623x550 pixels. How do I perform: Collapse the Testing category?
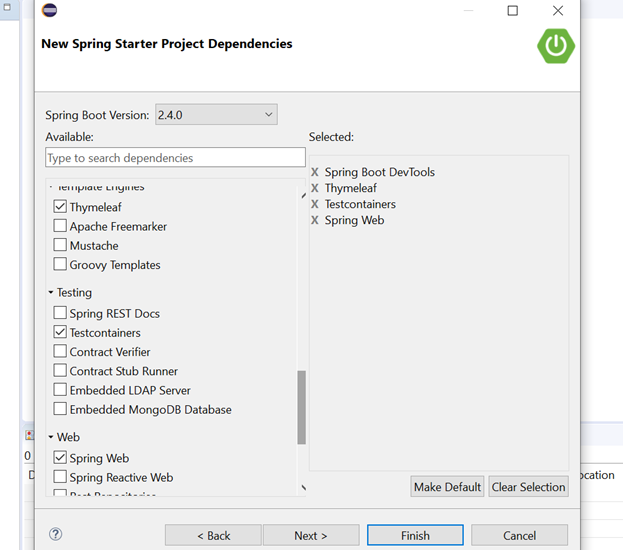51,292
